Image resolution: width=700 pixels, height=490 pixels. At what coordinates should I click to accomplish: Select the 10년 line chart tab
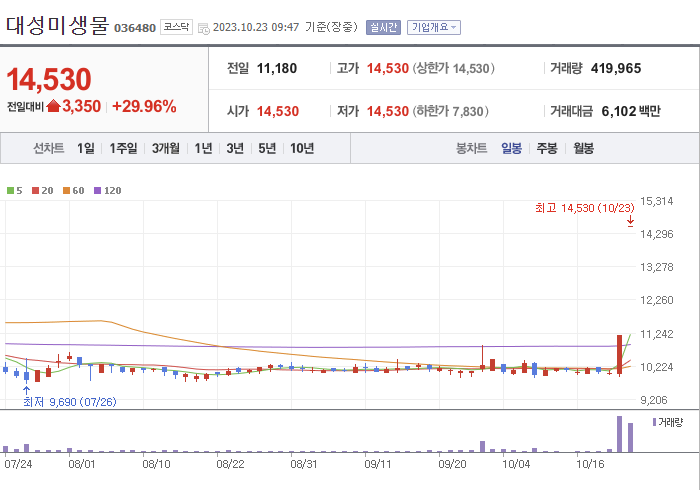tap(302, 148)
